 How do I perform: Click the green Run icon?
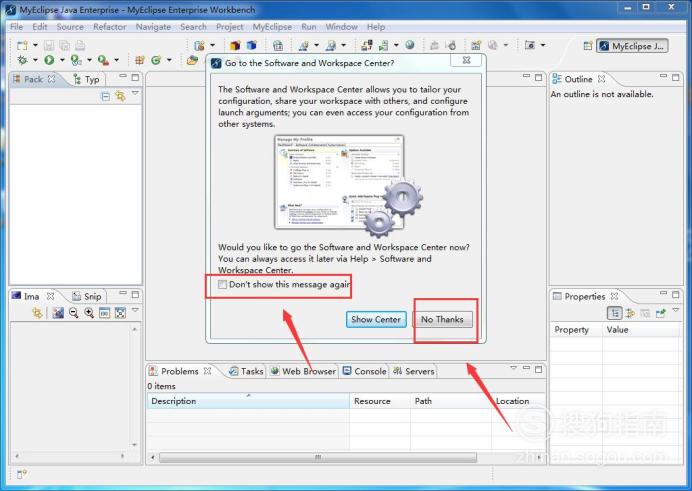pyautogui.click(x=49, y=60)
